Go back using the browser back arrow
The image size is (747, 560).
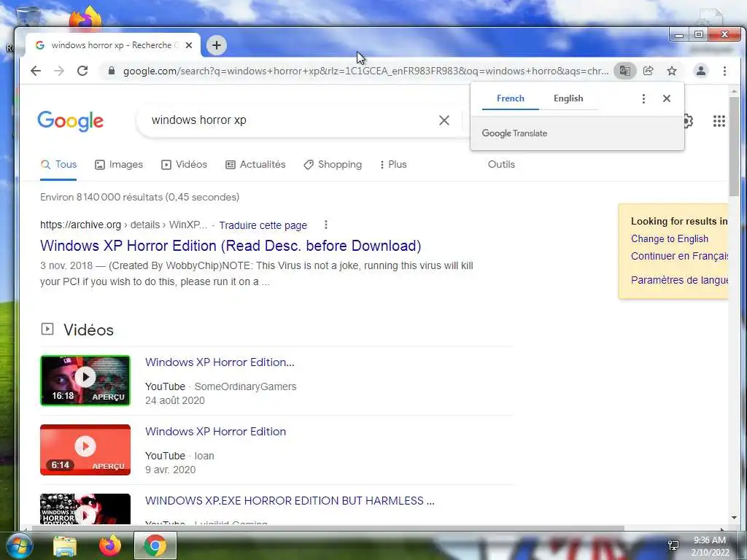pyautogui.click(x=36, y=71)
